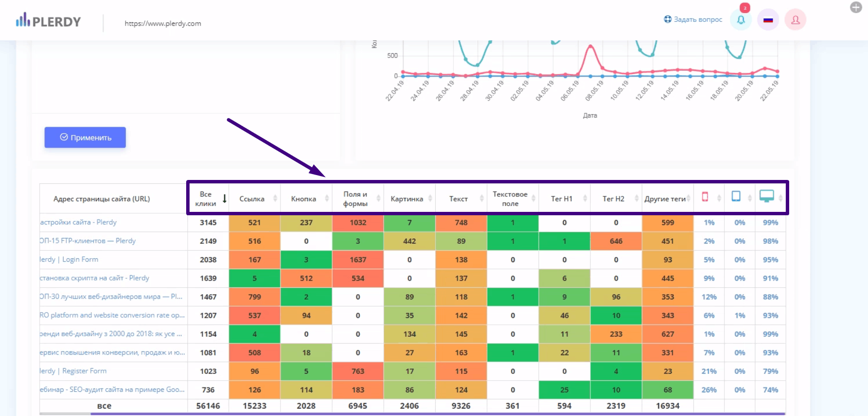Click Ссылка cell 799
Viewport: 868px width, 416px height.
point(254,297)
